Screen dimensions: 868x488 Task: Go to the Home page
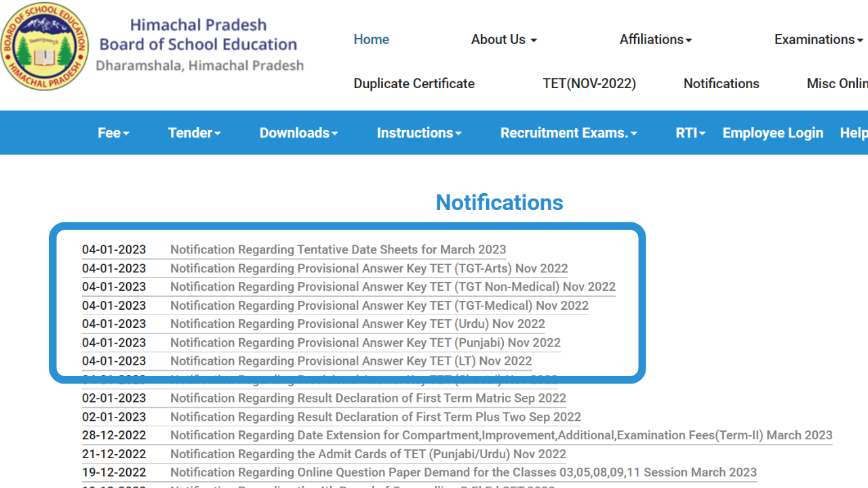click(371, 39)
